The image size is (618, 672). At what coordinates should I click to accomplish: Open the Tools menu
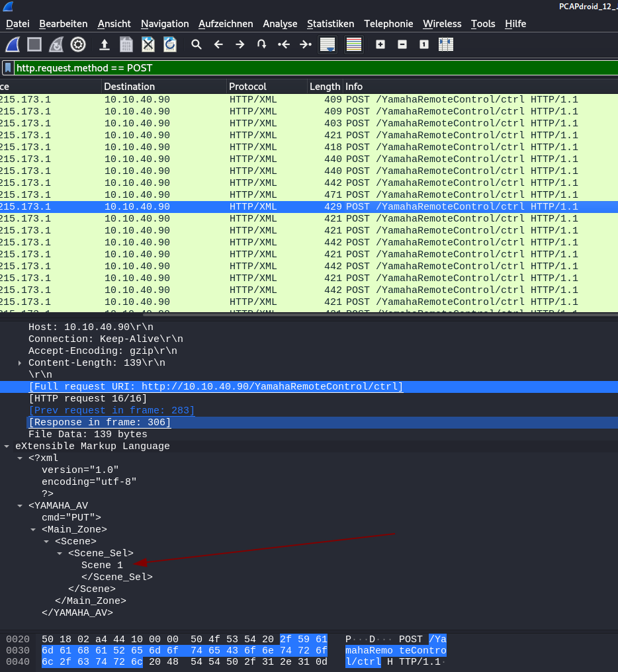(x=483, y=24)
